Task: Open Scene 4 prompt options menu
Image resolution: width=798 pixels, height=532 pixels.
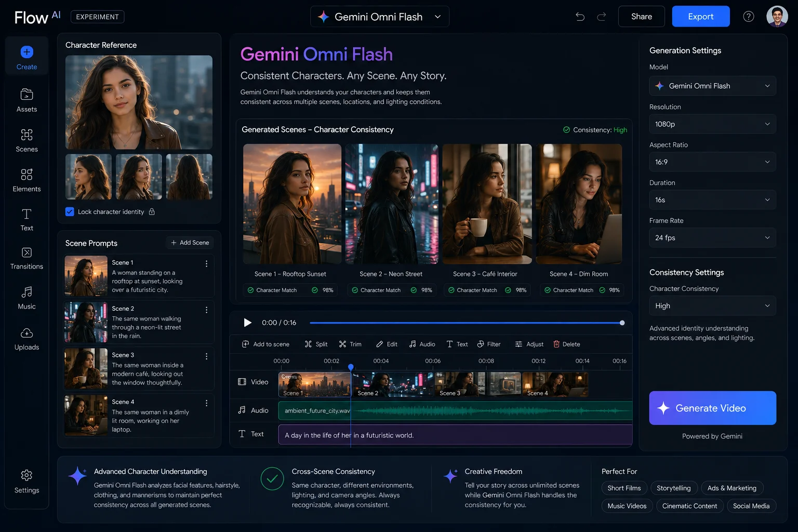Action: click(206, 403)
